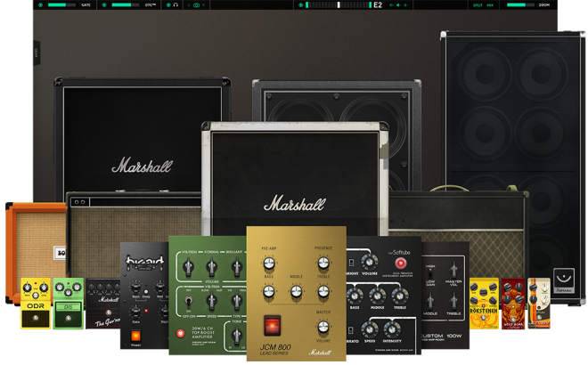Flip the green amp Off/On toggle switch

188,301
